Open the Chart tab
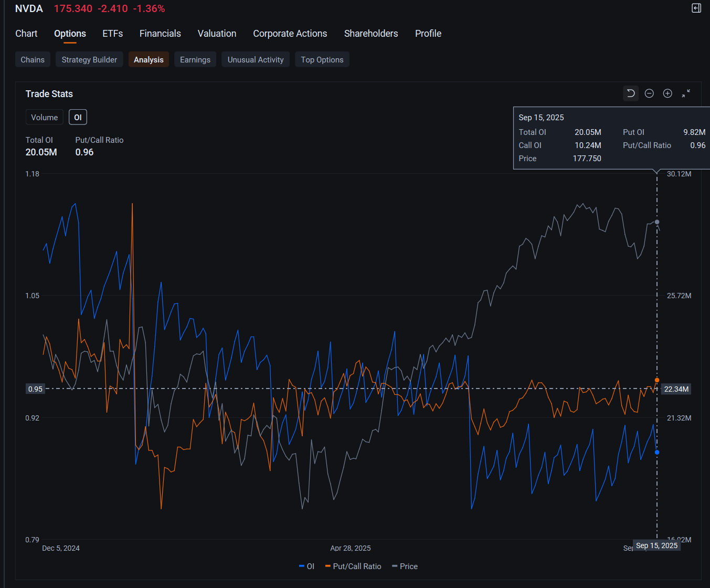Screen dimensions: 710x588 (x=26, y=34)
